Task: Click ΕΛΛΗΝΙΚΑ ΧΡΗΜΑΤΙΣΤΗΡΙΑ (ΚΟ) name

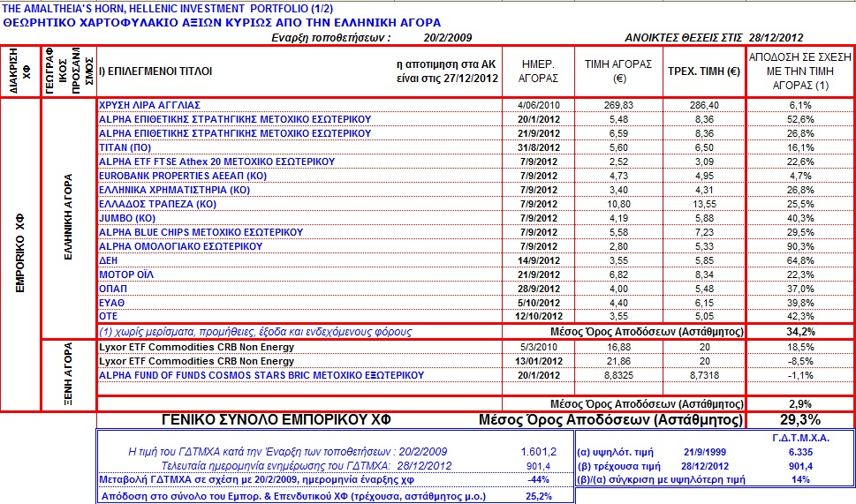Action: (174, 190)
